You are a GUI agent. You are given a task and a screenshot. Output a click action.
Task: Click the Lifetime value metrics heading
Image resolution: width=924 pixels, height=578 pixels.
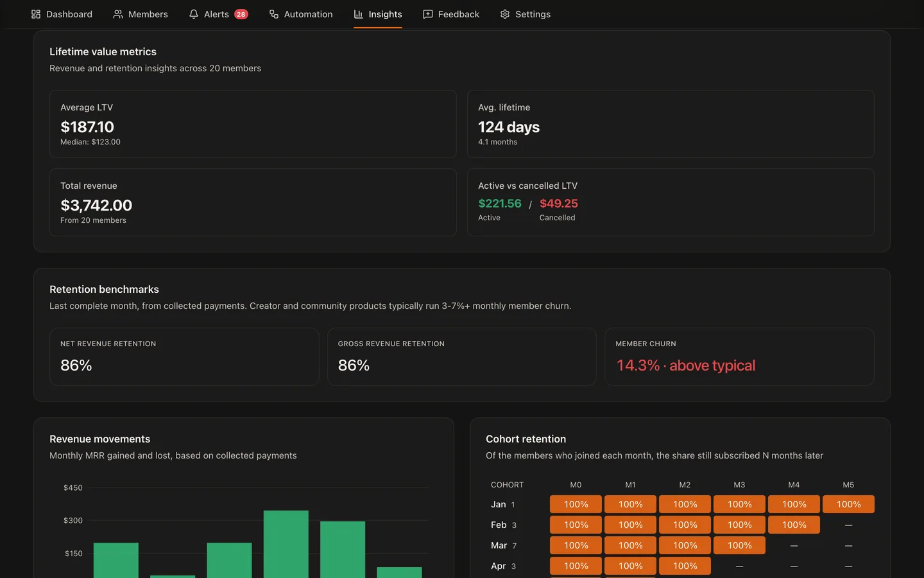(x=103, y=52)
